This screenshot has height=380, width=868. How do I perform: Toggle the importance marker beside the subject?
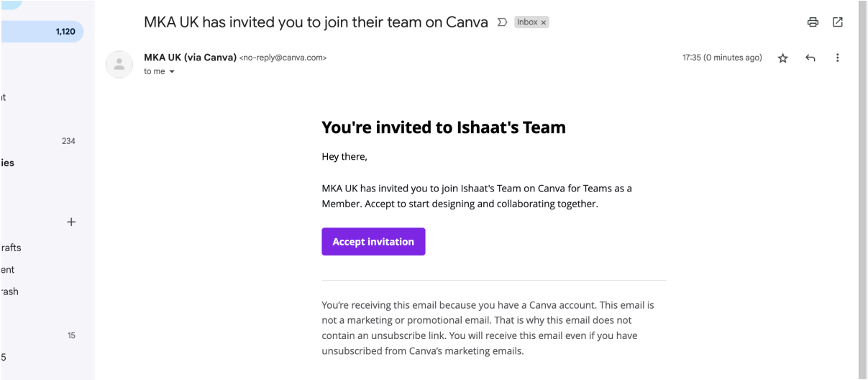503,23
